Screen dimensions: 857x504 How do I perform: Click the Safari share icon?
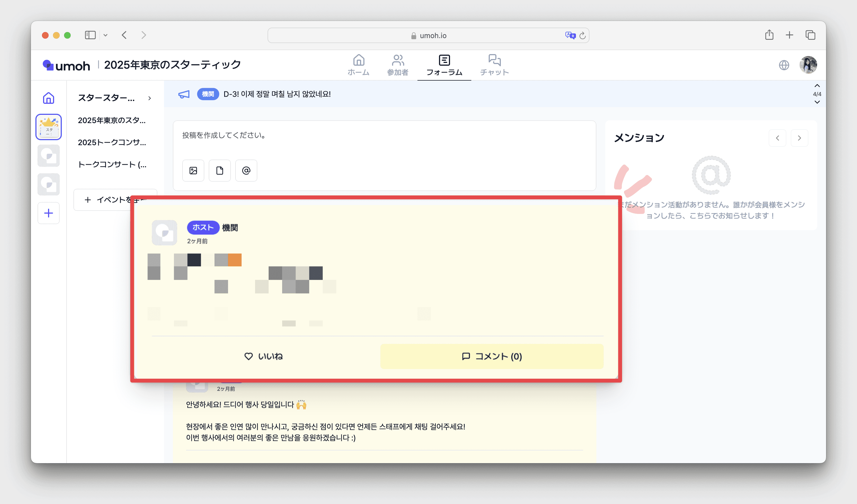pyautogui.click(x=769, y=35)
